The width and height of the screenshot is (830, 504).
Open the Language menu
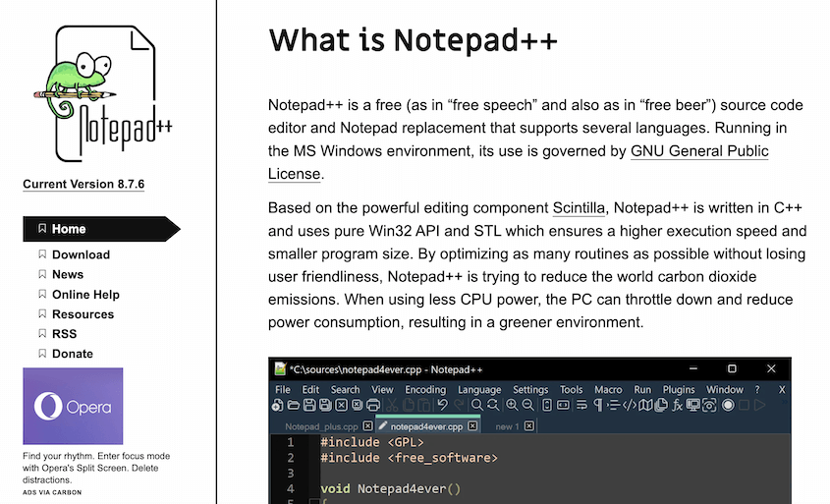tap(479, 390)
